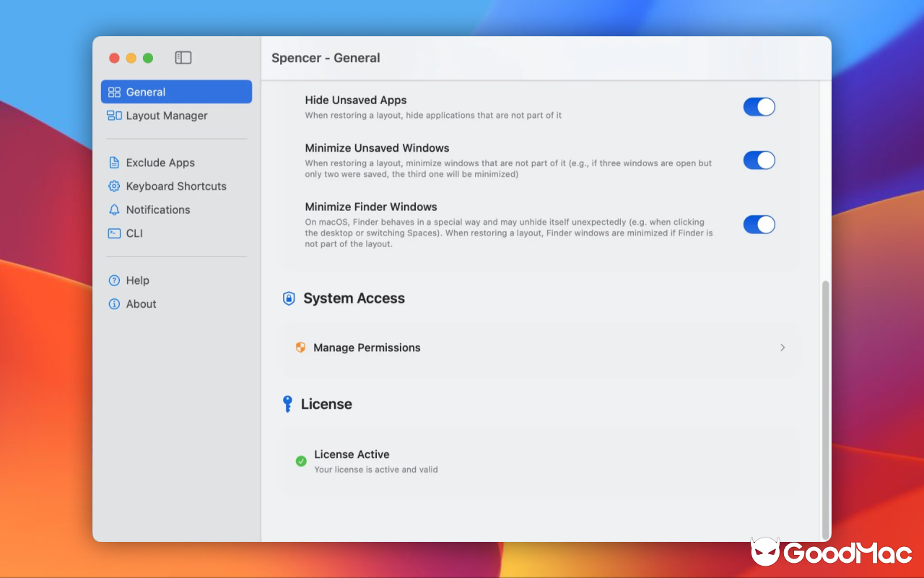This screenshot has height=578, width=924.
Task: Expand Manage Permissions via its chevron
Action: [783, 348]
